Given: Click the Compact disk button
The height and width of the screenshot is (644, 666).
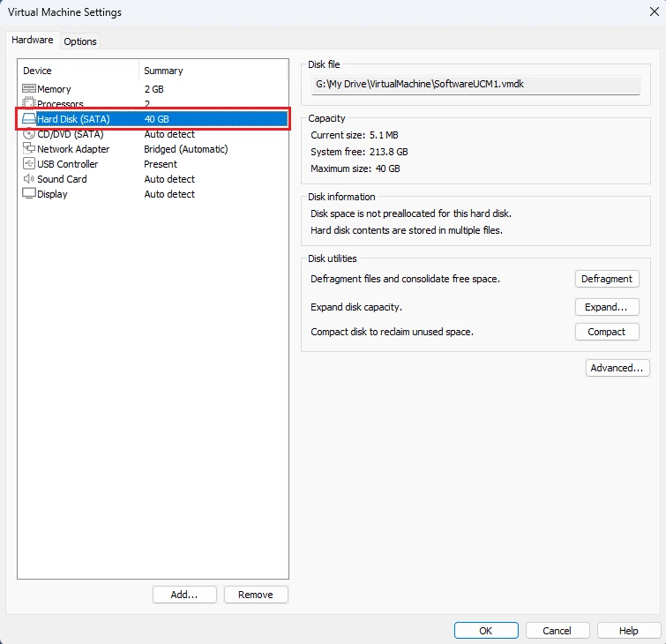Looking at the screenshot, I should pos(607,332).
